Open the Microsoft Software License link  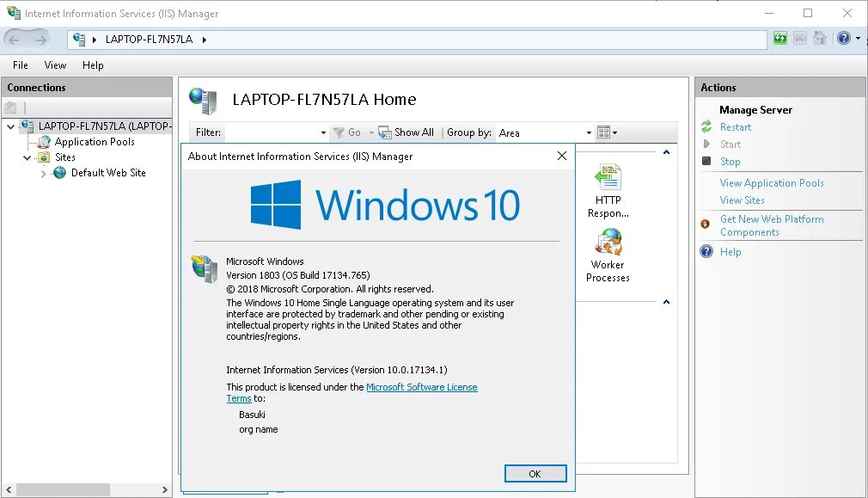422,387
